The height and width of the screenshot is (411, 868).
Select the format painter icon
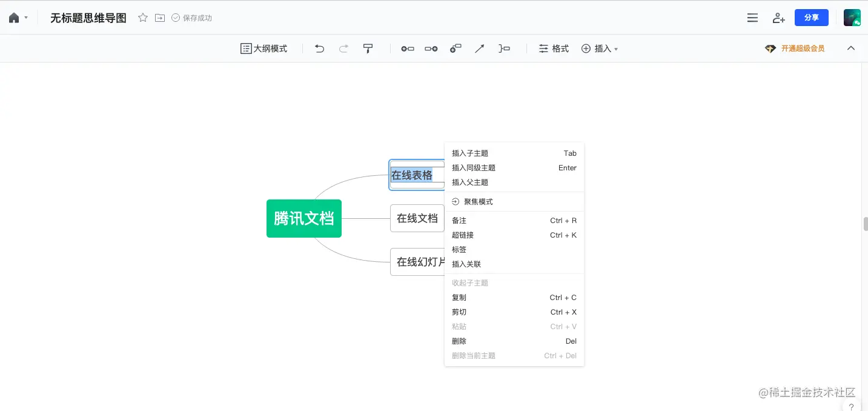pyautogui.click(x=368, y=48)
